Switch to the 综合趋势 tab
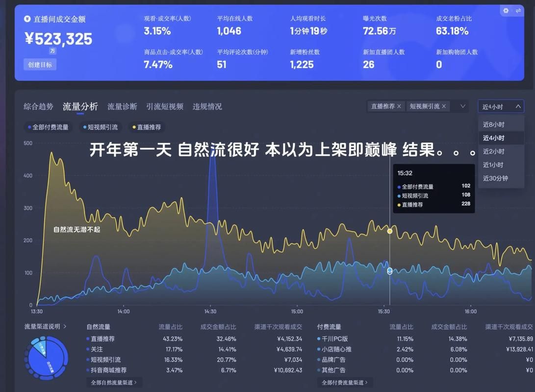The height and width of the screenshot is (392, 535). [38, 106]
